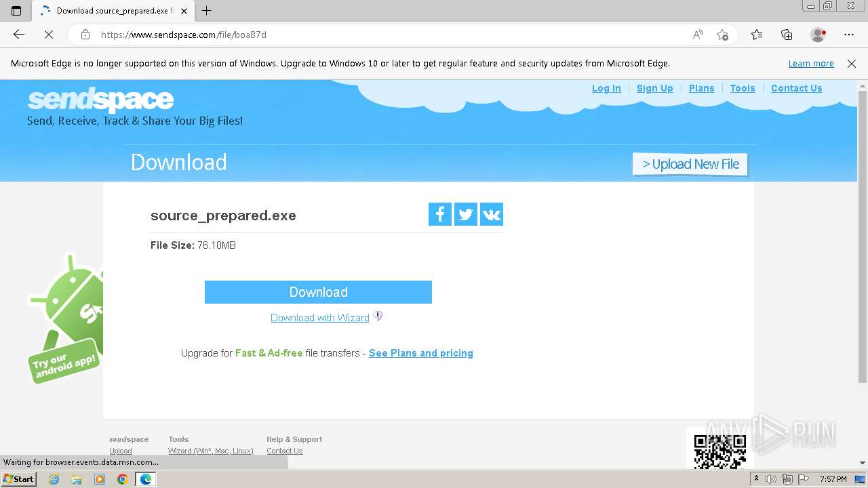Open Edge Settings and more menu
Viewport: 868px width, 488px height.
(849, 35)
